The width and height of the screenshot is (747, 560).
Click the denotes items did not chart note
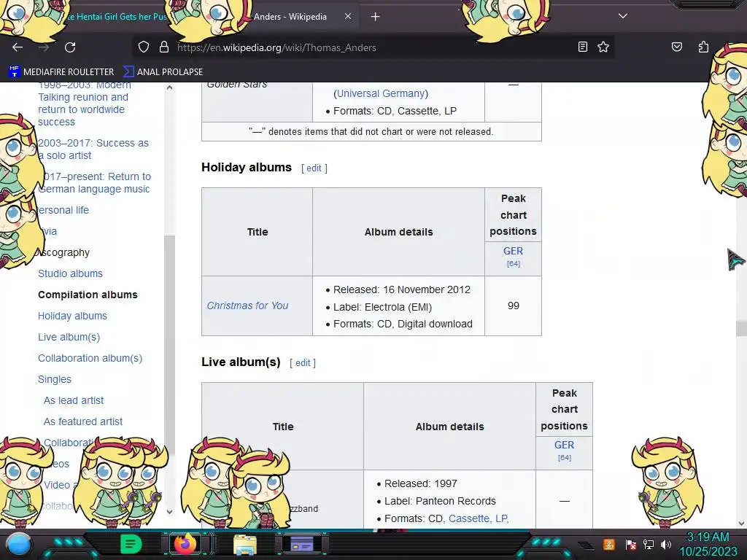pyautogui.click(x=371, y=132)
